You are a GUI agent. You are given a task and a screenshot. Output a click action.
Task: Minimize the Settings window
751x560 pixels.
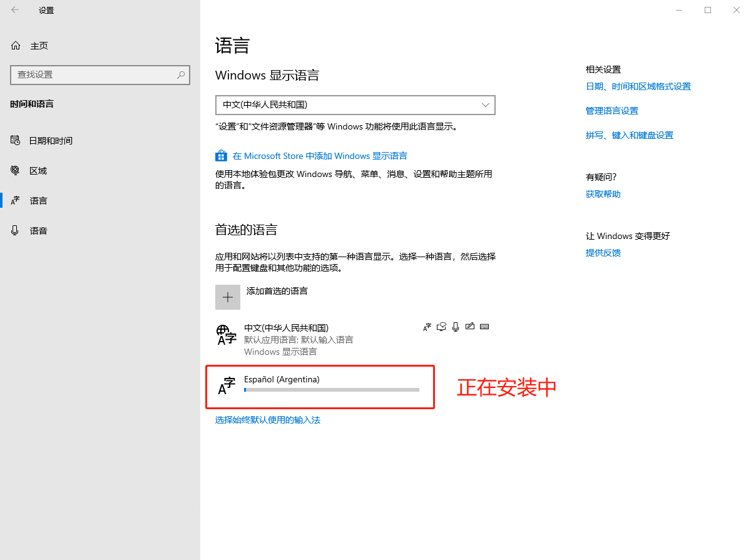tap(680, 10)
